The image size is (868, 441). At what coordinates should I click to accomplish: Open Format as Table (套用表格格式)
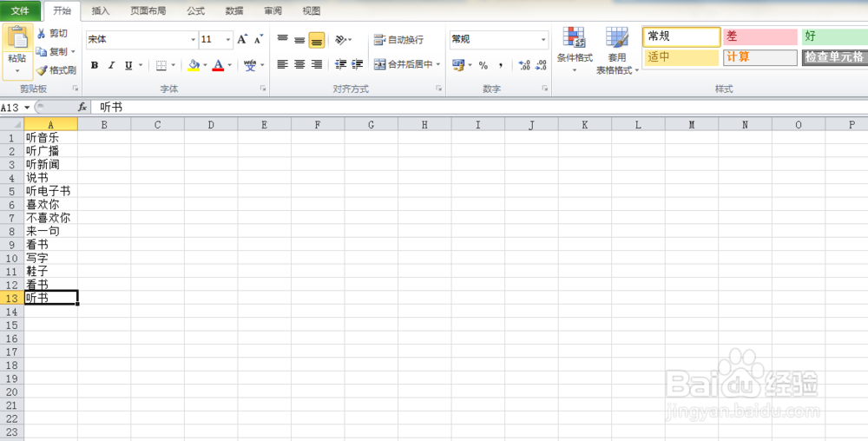pos(617,49)
